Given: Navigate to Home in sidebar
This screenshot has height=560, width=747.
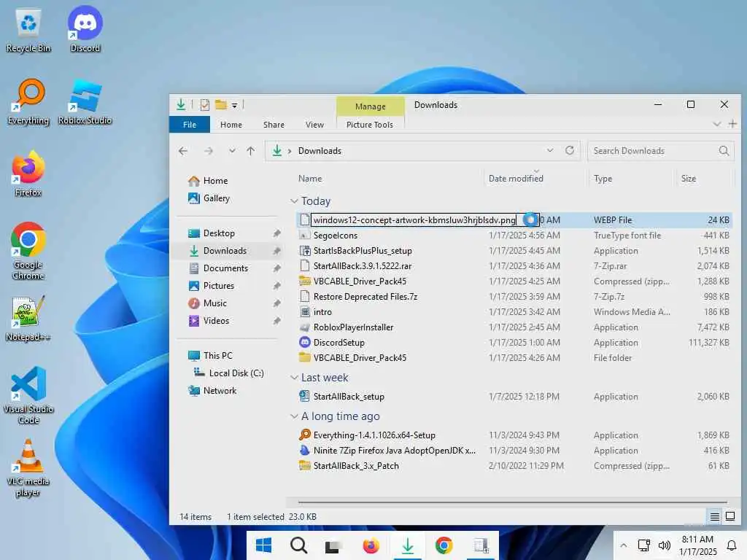Looking at the screenshot, I should (x=208, y=181).
